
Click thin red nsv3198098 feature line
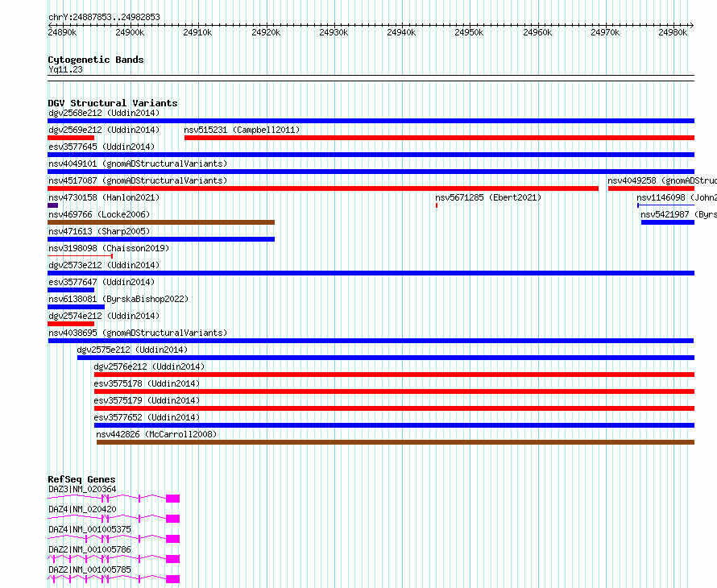(80, 256)
